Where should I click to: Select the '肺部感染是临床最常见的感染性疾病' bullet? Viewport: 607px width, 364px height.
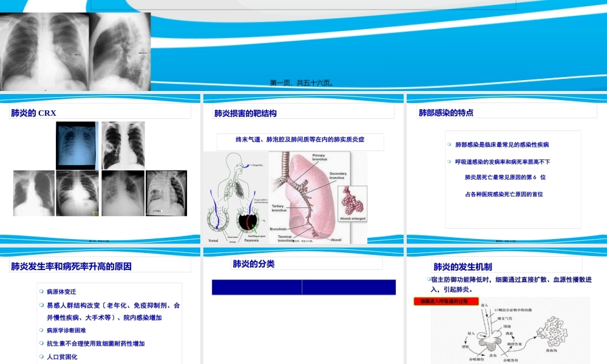coord(502,145)
